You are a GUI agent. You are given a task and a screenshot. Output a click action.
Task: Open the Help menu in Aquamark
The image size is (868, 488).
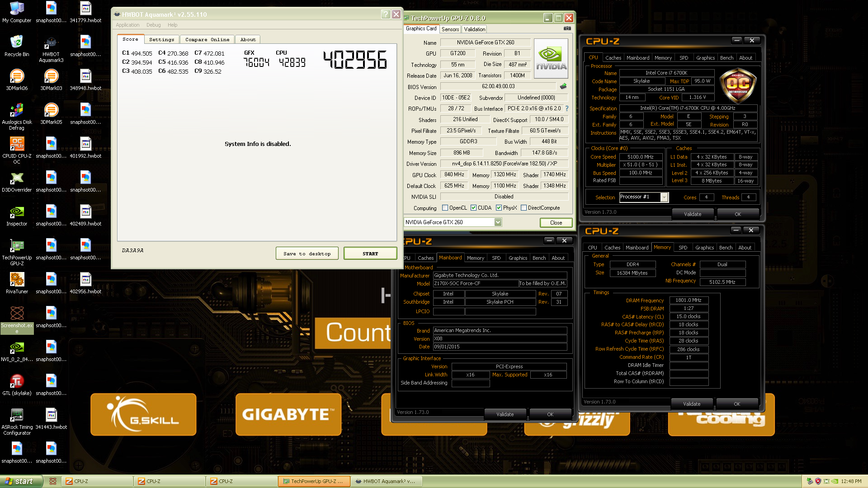[x=172, y=25]
